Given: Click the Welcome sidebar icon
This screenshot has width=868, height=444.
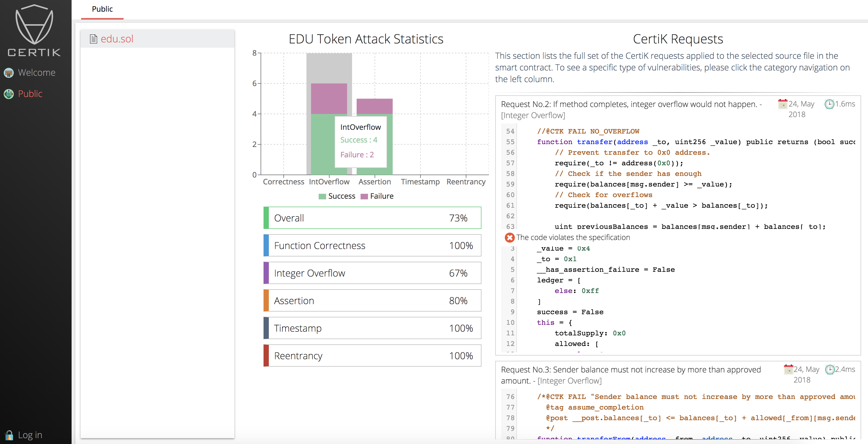Looking at the screenshot, I should [x=9, y=73].
